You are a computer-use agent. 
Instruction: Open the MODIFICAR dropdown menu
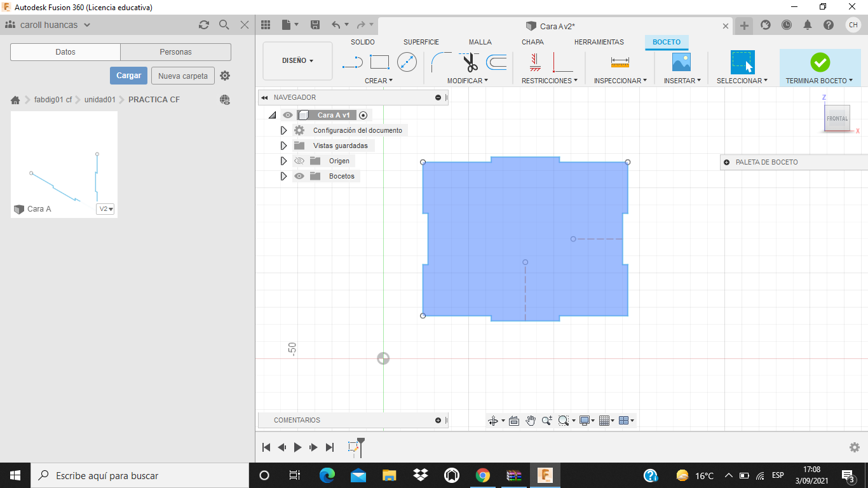click(468, 81)
